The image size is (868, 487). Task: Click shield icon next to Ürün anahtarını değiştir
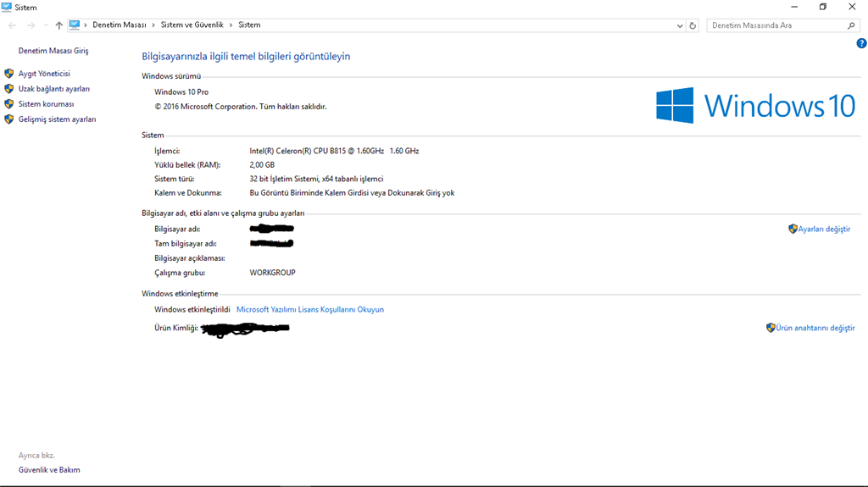[771, 328]
